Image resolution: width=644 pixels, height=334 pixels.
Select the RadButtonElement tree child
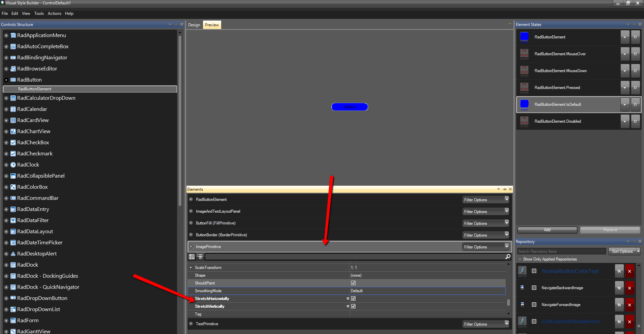coord(90,89)
